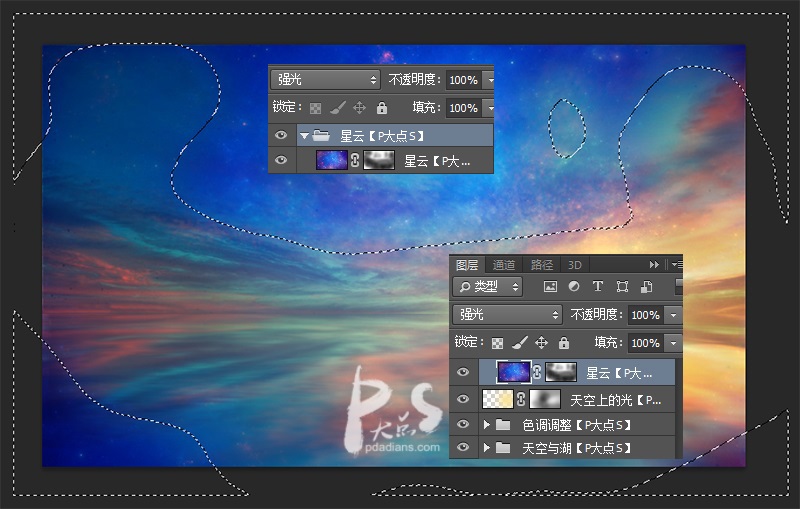Switch to the 通道 tab
Screen dimensions: 800x509
[x=504, y=265]
